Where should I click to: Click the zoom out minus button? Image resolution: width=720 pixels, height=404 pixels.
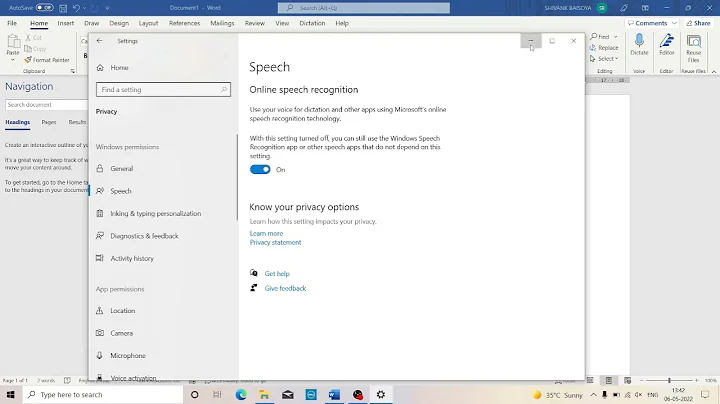tap(642, 381)
